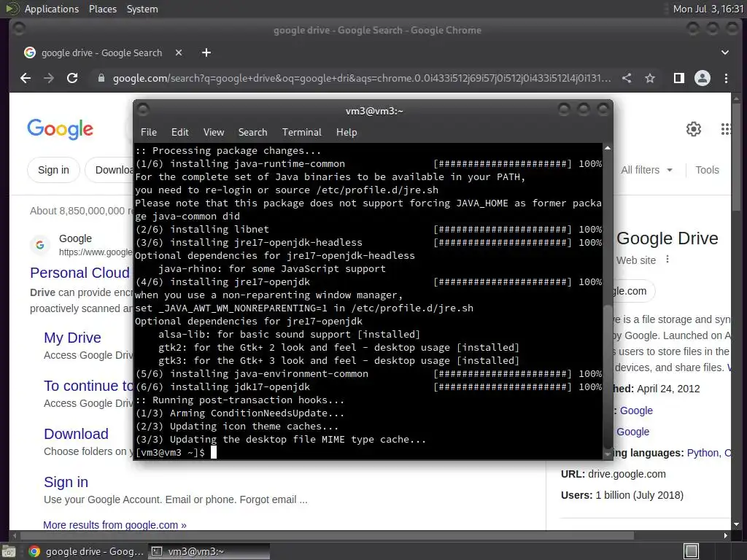Open more options dots beside Web site
The height and width of the screenshot is (560, 747).
coord(667,259)
